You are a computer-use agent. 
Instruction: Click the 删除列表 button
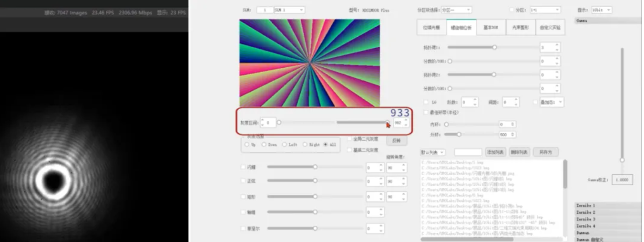[520, 152]
